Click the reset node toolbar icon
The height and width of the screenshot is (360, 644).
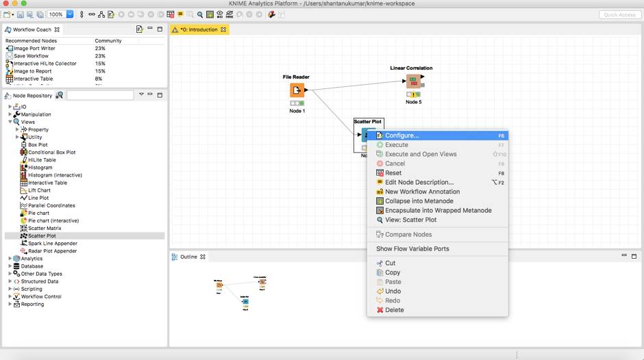[171, 14]
